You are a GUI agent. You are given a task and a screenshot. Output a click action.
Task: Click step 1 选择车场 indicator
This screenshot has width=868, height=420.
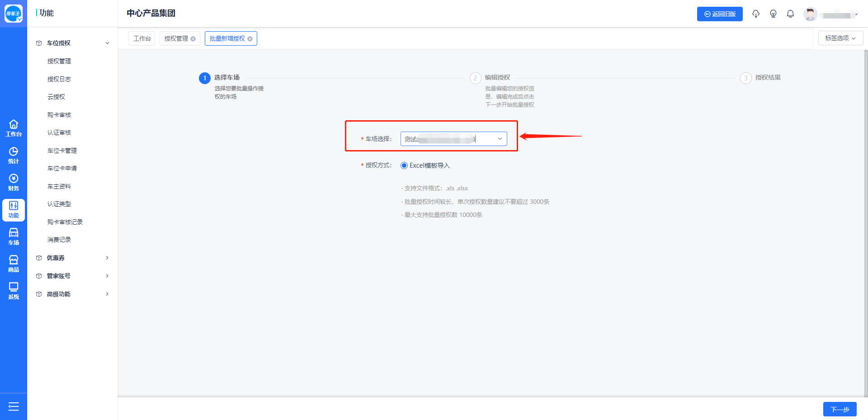point(205,78)
